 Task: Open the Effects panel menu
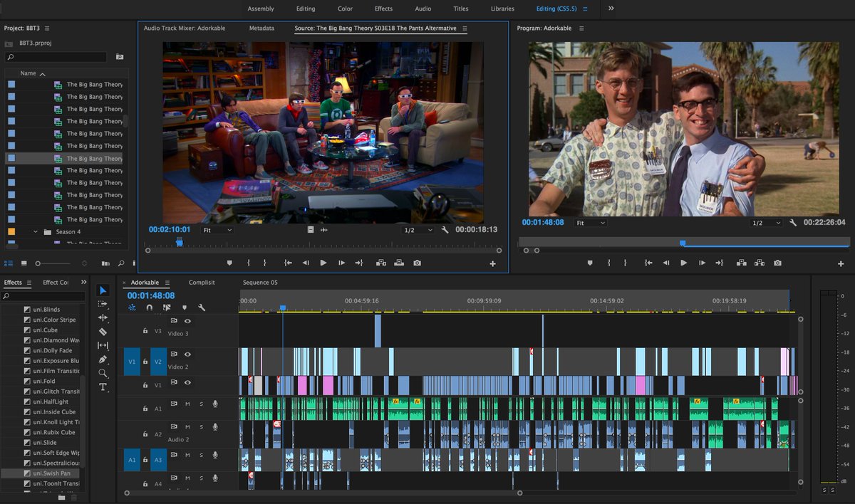pos(29,283)
